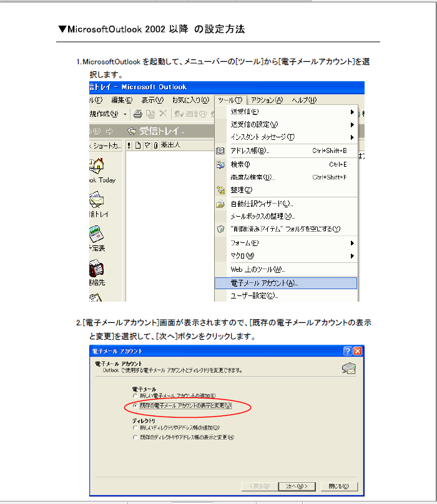Choose empty 削除済みアイテム folder entry

[x=286, y=229]
